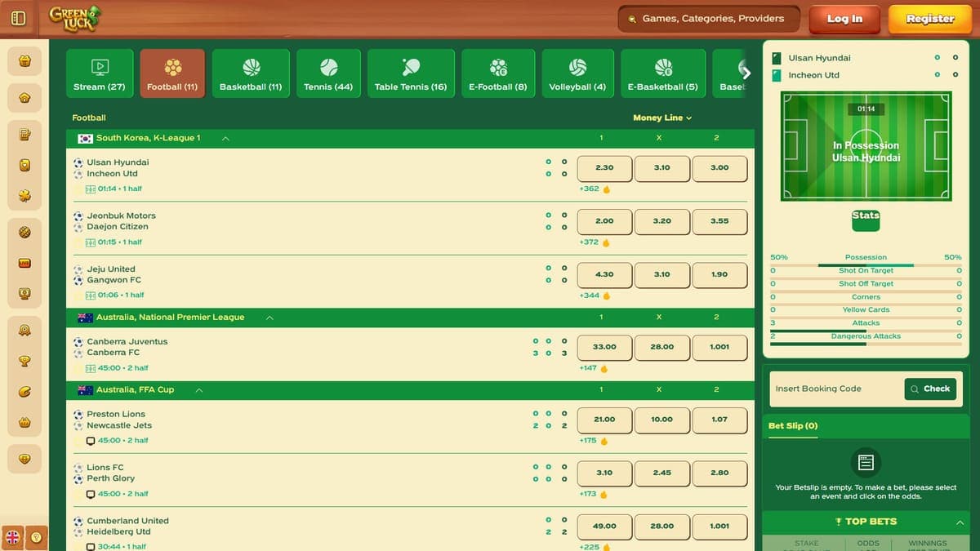
Task: Collapse South Korea, K-League 1 section
Action: pos(225,138)
